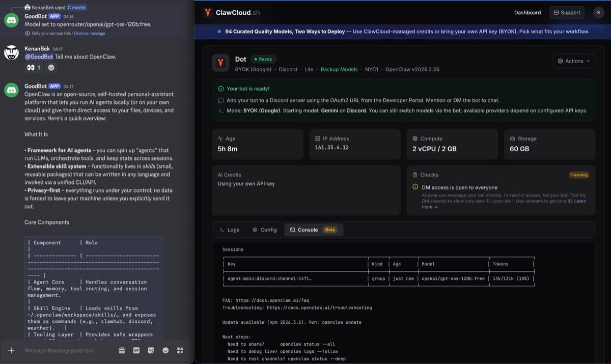
Task: Open the Actions dropdown
Action: pos(573,61)
